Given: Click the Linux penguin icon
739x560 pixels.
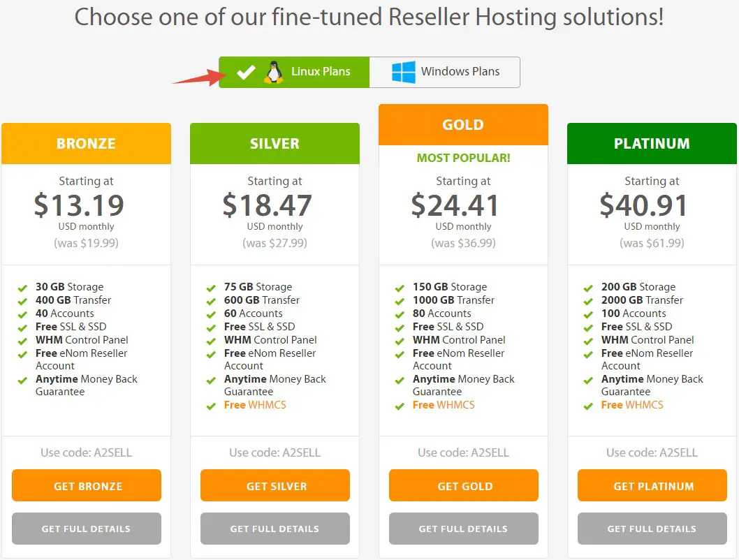Looking at the screenshot, I should pos(273,72).
